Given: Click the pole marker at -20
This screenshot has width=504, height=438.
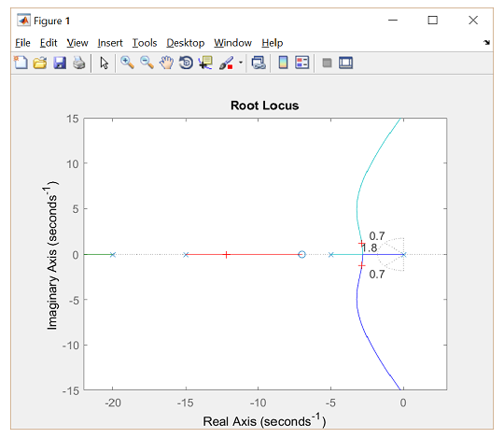Looking at the screenshot, I should click(x=113, y=254).
